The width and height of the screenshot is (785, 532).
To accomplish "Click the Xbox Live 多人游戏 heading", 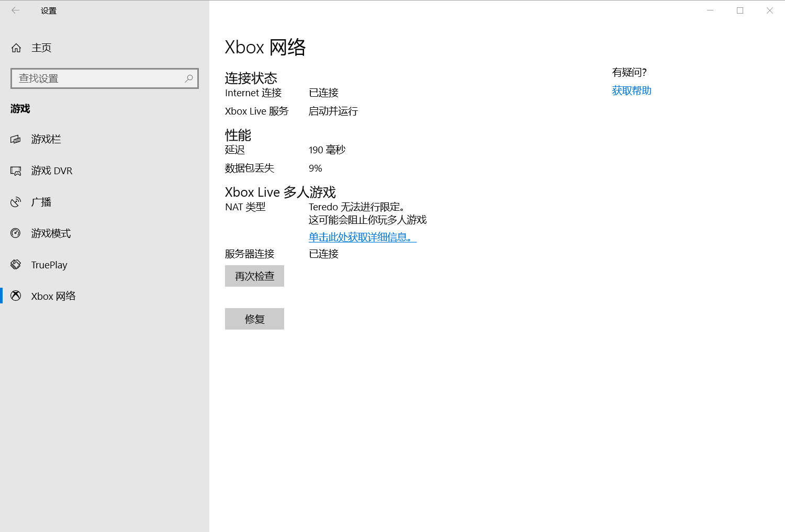I will pyautogui.click(x=281, y=192).
